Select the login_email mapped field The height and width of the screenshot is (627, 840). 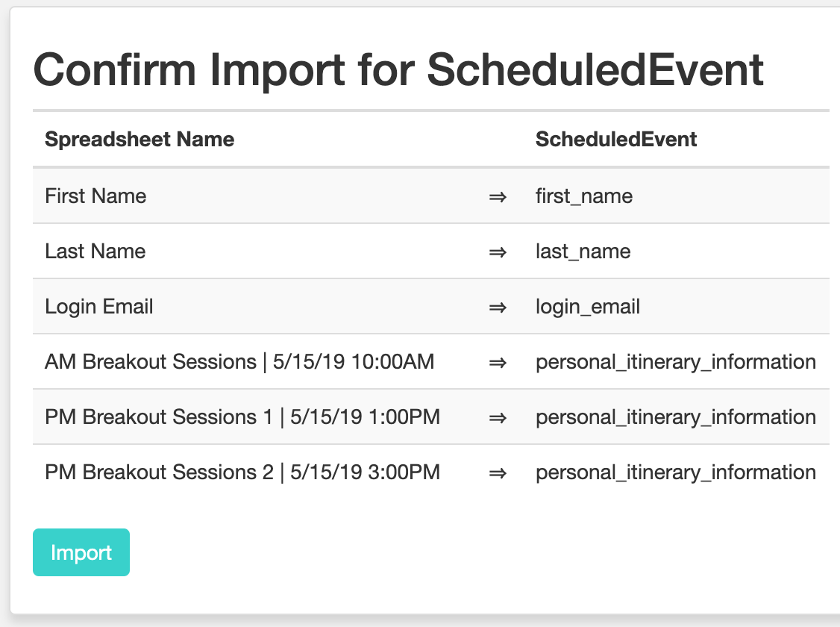(x=587, y=306)
